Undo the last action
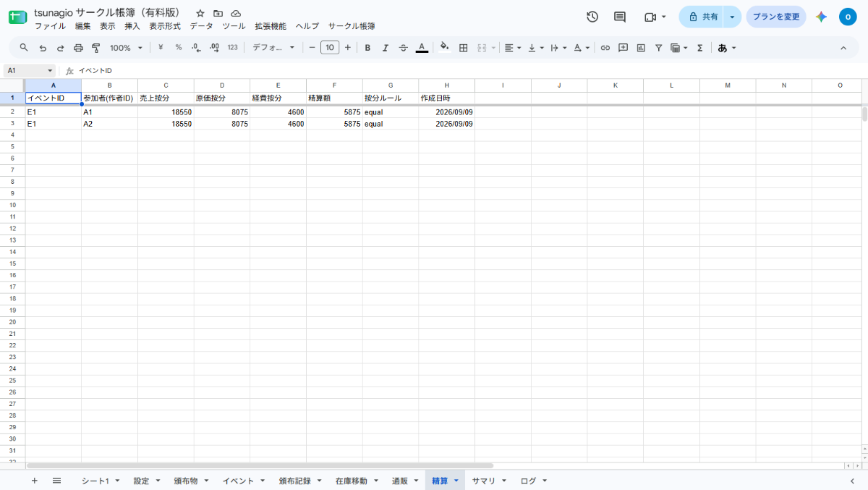 point(43,48)
